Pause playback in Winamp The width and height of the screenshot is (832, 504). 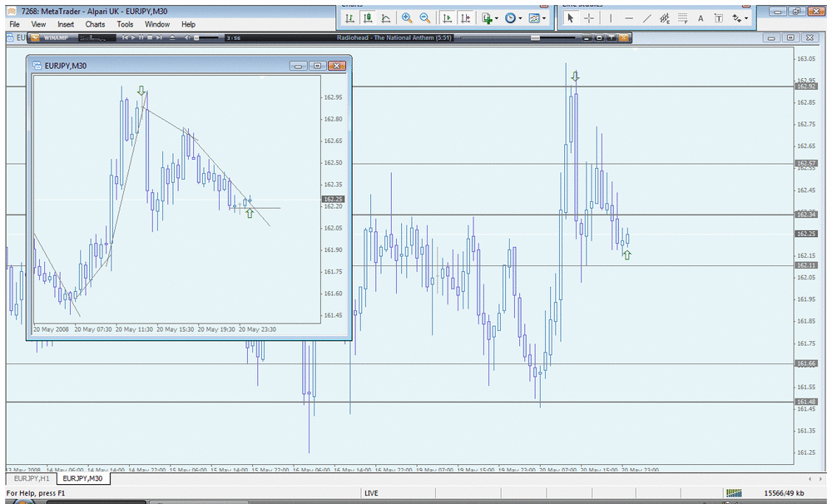[x=141, y=37]
